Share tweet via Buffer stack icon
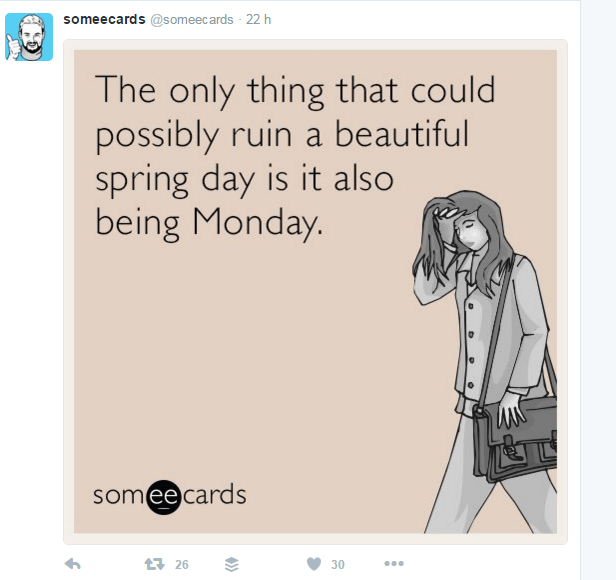The image size is (616, 580). pyautogui.click(x=232, y=564)
